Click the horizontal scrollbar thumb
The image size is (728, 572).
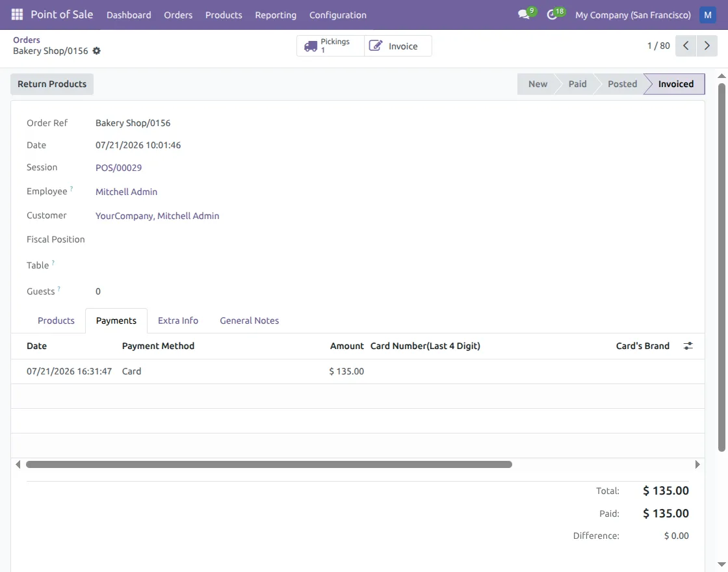[x=269, y=464]
